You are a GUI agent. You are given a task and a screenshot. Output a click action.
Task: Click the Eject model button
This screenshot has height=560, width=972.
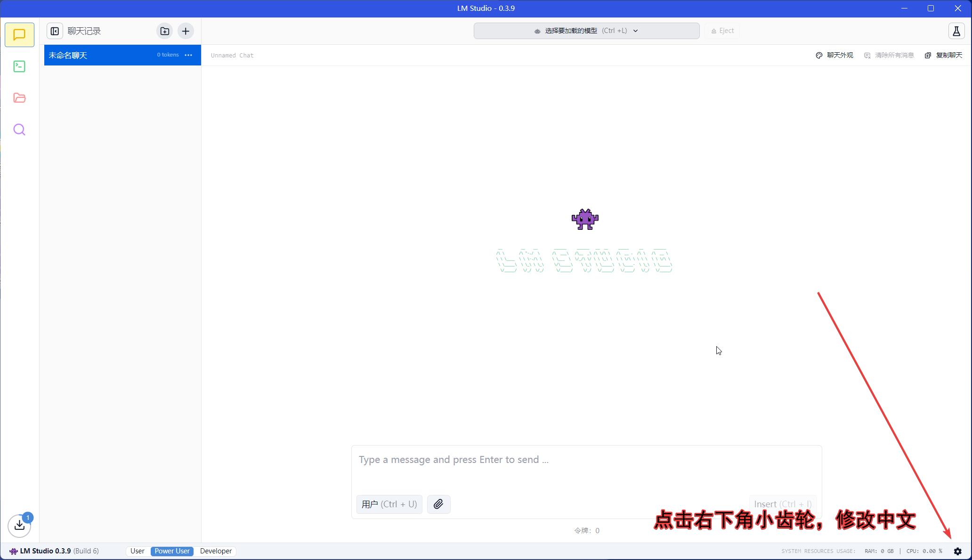[x=722, y=31]
